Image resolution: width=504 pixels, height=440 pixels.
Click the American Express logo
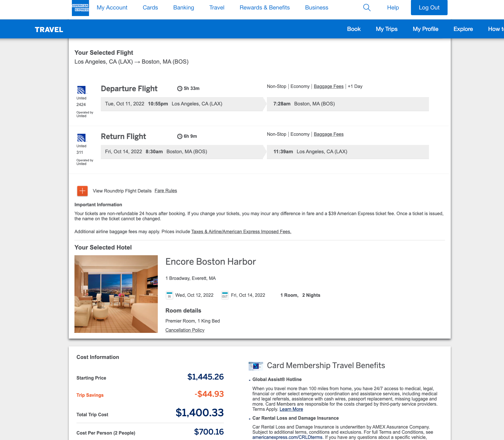[x=80, y=8]
